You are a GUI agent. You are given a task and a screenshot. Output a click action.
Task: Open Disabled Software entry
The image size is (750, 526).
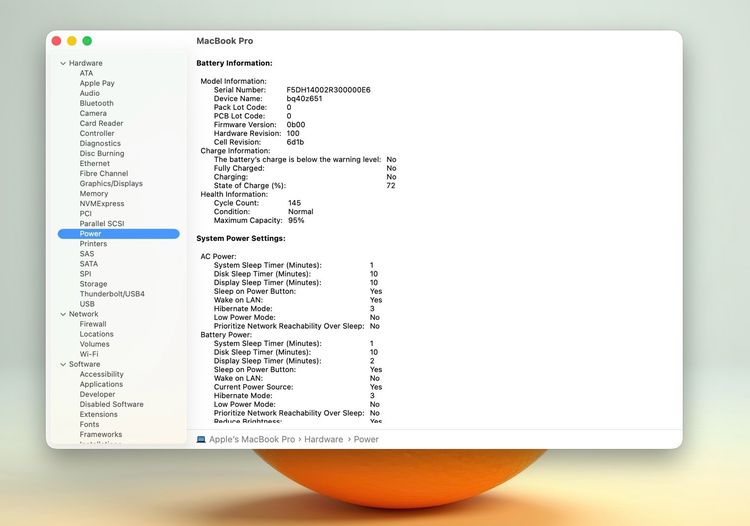[x=111, y=405]
